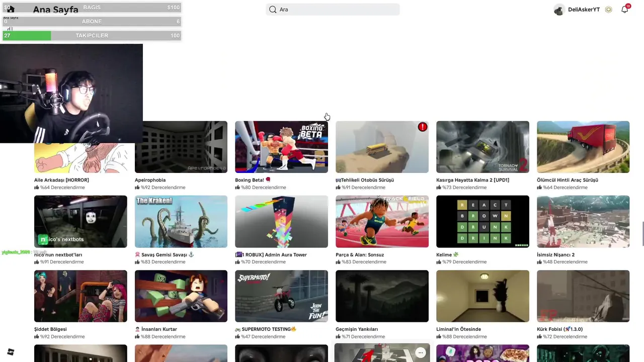Image resolution: width=644 pixels, height=362 pixels.
Task: Click the %71 rating under Geçmişin Yankıları
Action: tap(364, 337)
